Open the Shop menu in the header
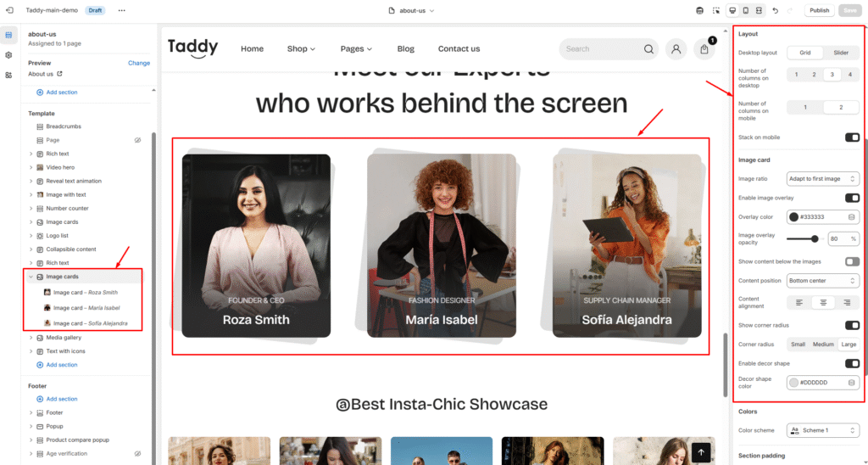 click(301, 48)
